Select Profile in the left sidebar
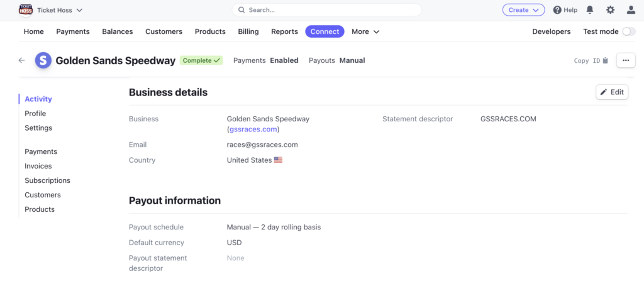 pyautogui.click(x=35, y=114)
